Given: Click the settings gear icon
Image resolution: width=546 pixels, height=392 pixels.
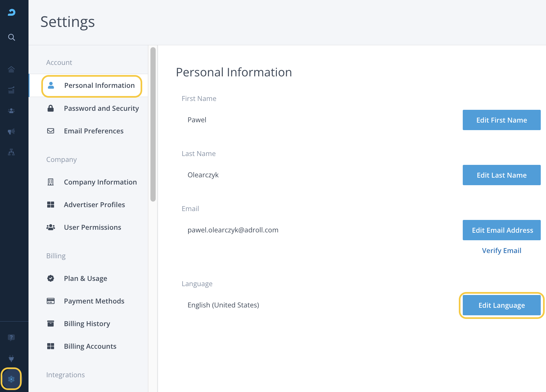Looking at the screenshot, I should click(11, 379).
